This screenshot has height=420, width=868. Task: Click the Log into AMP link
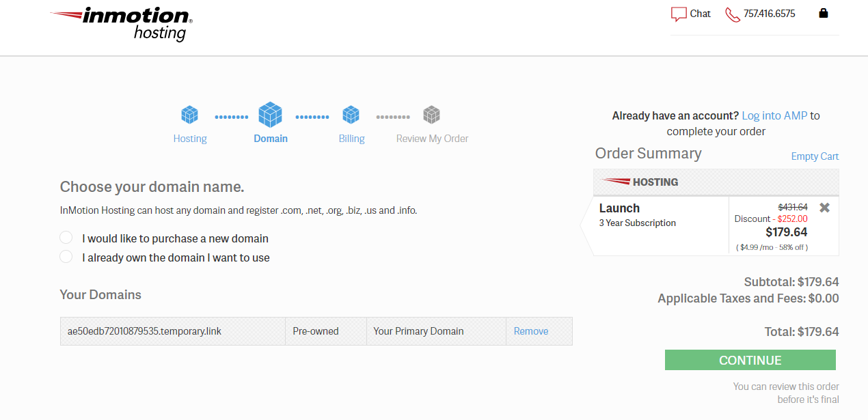[774, 116]
